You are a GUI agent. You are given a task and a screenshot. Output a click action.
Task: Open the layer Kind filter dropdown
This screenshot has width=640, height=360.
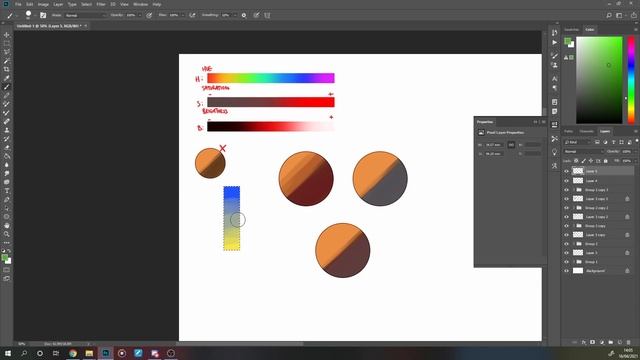point(577,142)
